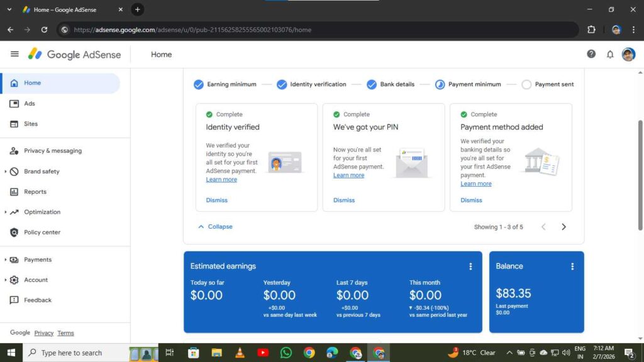
Task: Expand the Payments sidebar section
Action: [6, 260]
